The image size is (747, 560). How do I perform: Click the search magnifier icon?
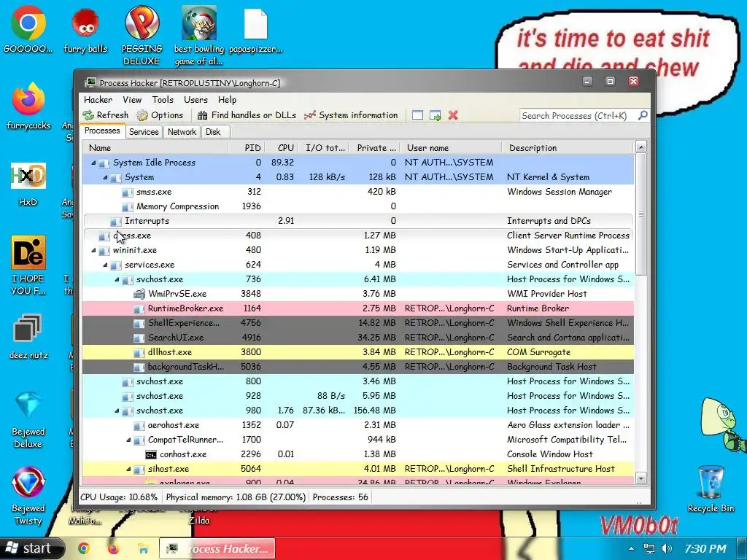coord(643,115)
